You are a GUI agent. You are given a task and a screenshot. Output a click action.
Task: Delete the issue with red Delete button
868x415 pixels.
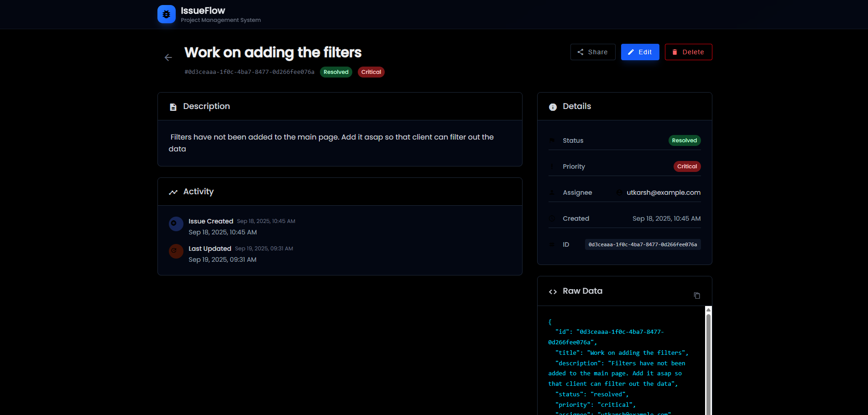pyautogui.click(x=688, y=52)
